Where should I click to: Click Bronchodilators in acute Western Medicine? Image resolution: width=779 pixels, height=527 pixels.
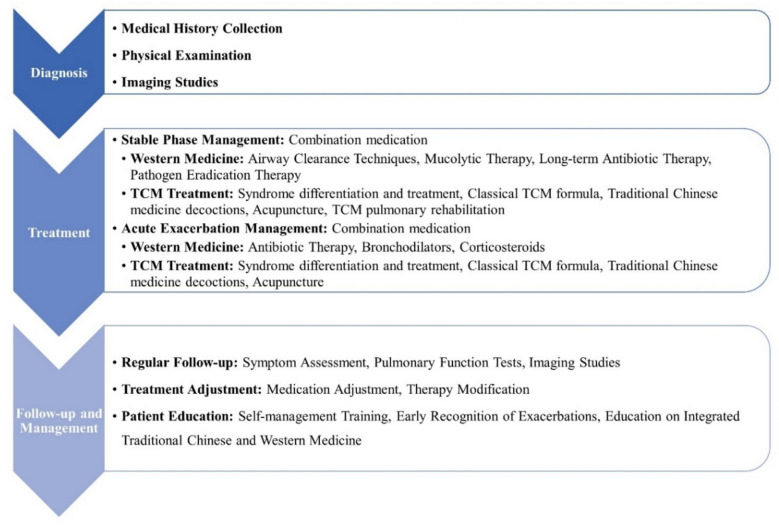(407, 247)
